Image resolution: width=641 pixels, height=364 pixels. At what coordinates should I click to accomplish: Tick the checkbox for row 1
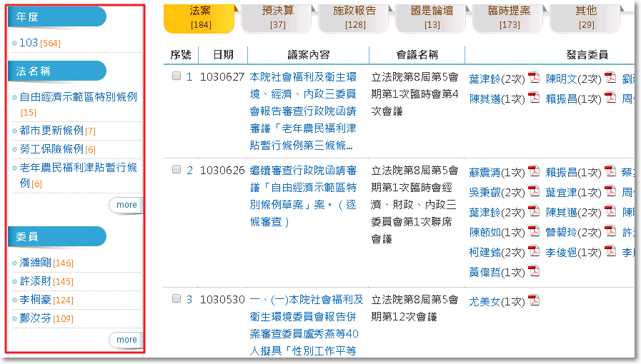tap(177, 76)
